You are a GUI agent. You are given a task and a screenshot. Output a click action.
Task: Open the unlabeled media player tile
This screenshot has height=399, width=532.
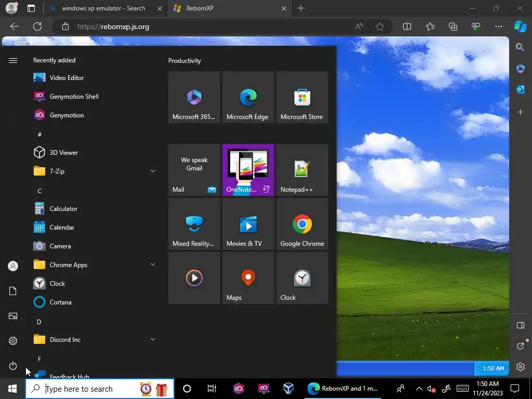click(x=194, y=278)
